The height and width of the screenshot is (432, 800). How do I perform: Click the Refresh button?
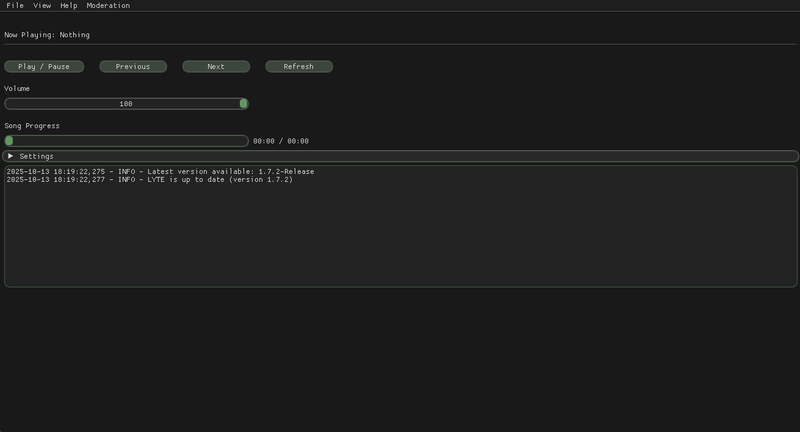point(299,67)
